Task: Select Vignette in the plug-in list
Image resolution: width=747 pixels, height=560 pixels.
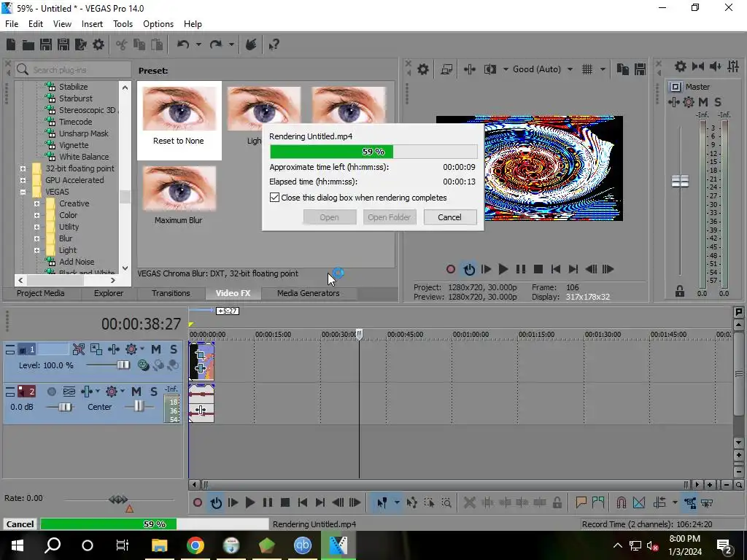Action: (74, 145)
